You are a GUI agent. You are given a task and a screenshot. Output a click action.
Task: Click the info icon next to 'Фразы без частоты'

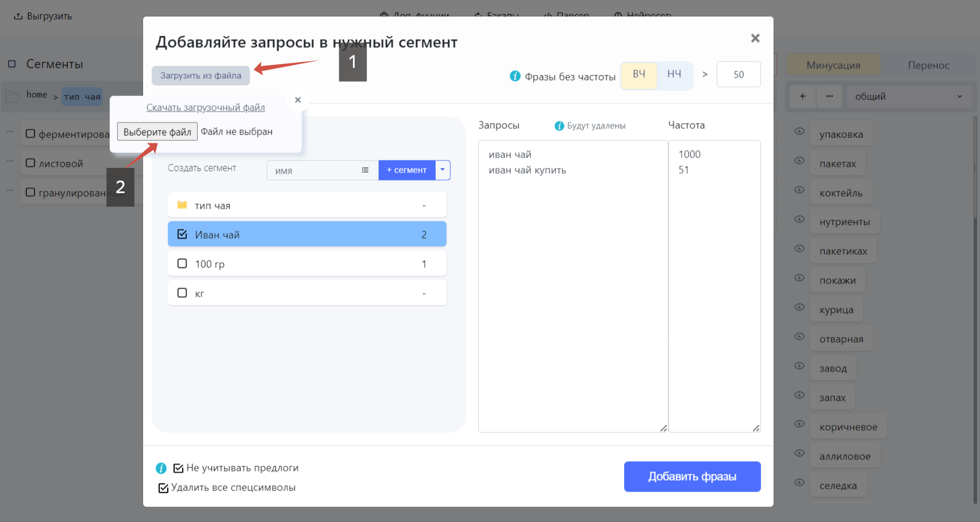[x=515, y=76]
